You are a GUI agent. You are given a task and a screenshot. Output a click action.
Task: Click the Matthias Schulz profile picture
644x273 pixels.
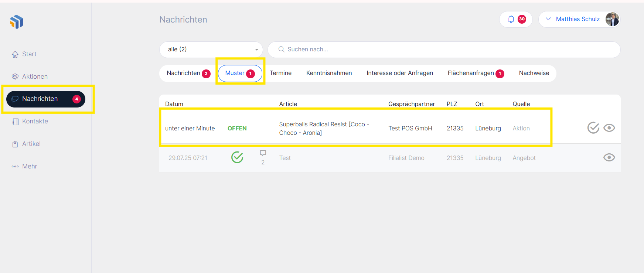click(x=612, y=19)
